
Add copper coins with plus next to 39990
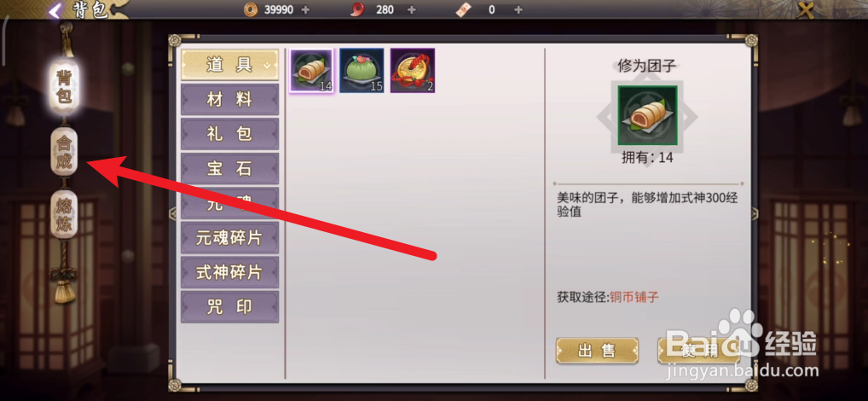click(x=305, y=9)
